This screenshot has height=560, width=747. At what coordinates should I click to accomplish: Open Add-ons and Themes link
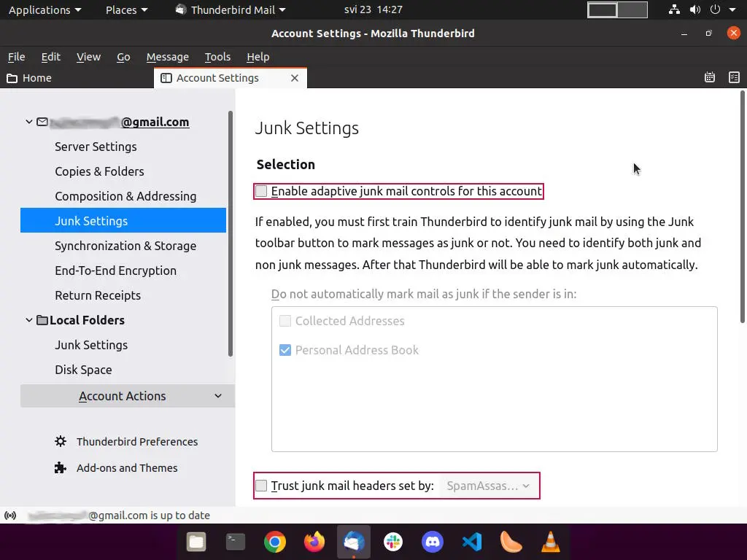127,467
